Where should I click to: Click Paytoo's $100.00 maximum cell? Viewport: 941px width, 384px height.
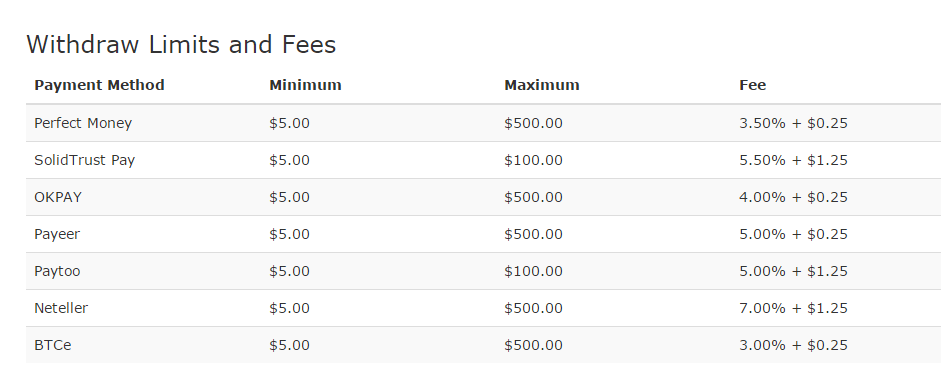coord(533,271)
